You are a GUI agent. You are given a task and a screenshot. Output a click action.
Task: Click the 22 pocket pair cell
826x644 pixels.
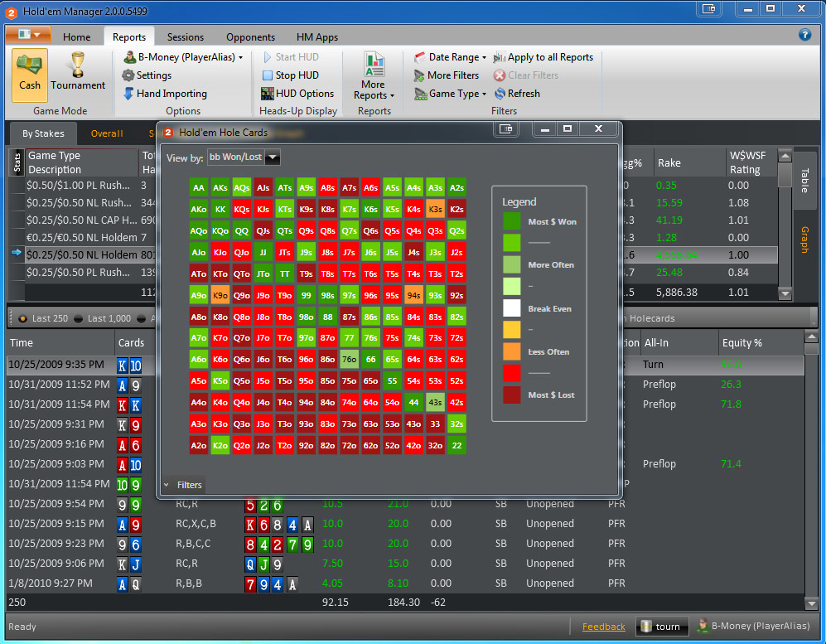click(456, 445)
